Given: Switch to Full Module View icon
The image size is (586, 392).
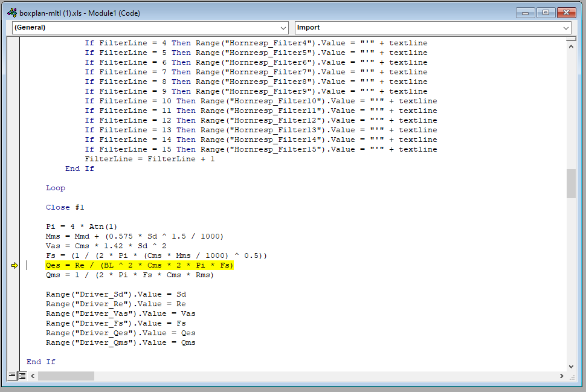Looking at the screenshot, I should click(22, 375).
